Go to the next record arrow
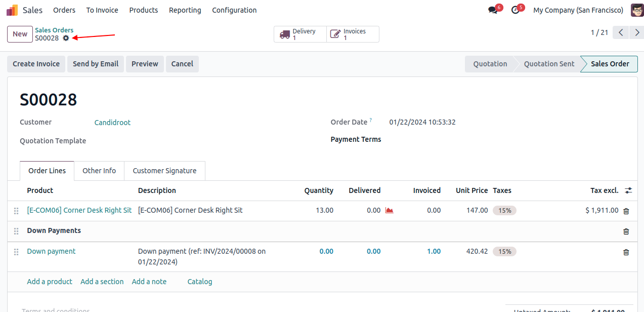Viewport: 644px width, 312px height. click(x=636, y=33)
